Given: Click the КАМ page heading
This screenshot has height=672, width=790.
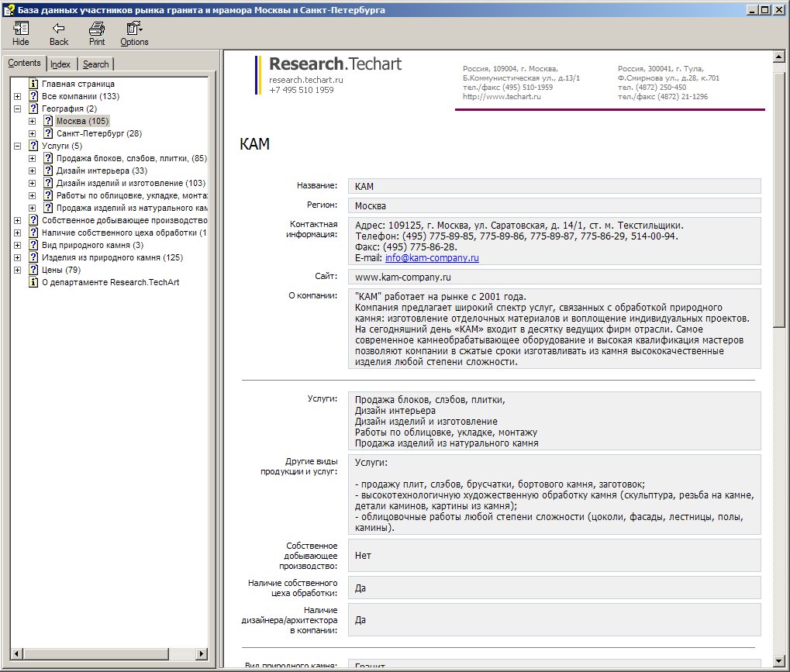Looking at the screenshot, I should pos(254,144).
